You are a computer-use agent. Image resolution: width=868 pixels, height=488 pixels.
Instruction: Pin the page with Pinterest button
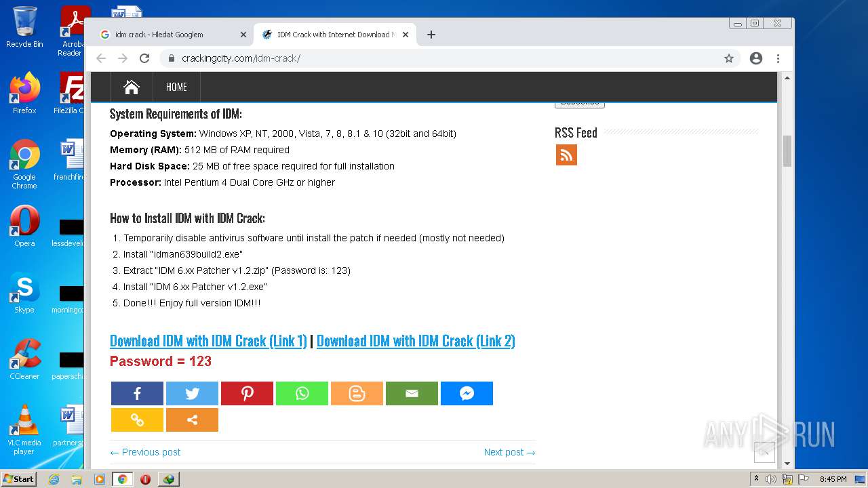(247, 393)
